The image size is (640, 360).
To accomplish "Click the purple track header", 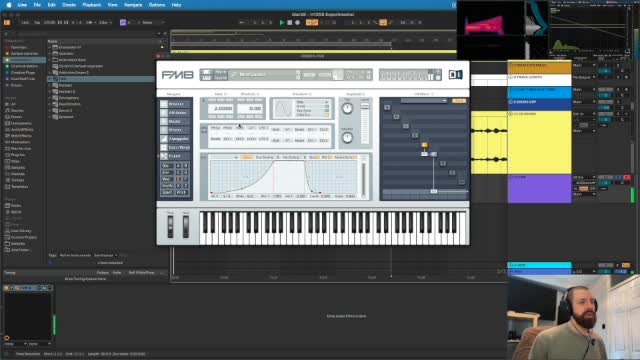I will click(539, 189).
